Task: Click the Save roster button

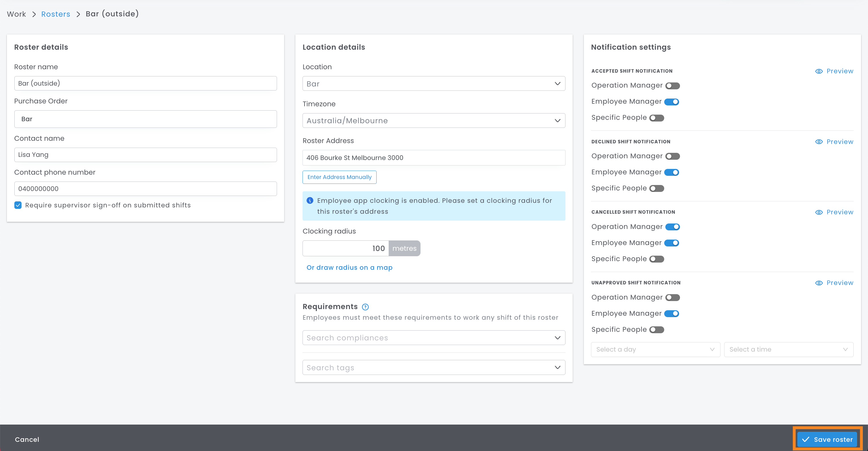Action: [x=827, y=439]
